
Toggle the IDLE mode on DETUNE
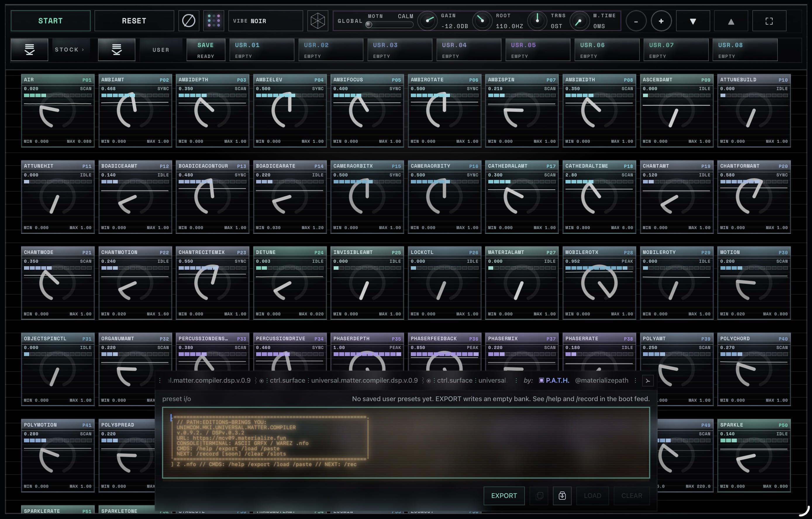click(x=318, y=261)
